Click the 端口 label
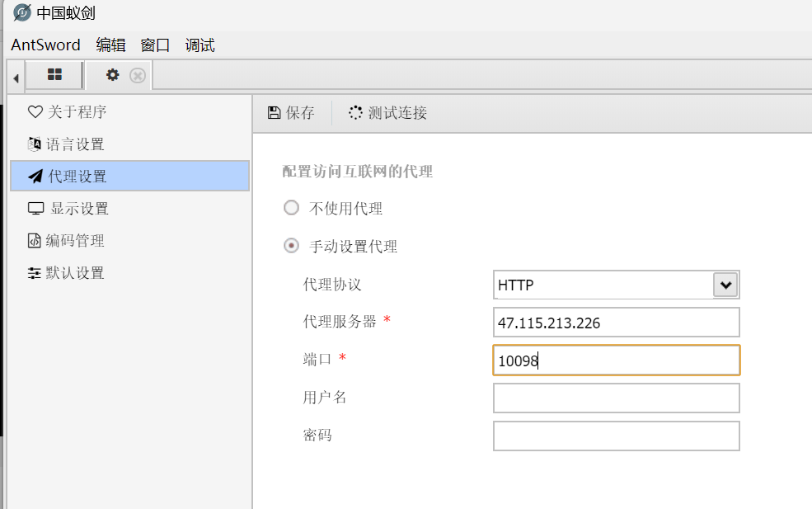Viewport: 812px width, 509px height. pos(317,359)
